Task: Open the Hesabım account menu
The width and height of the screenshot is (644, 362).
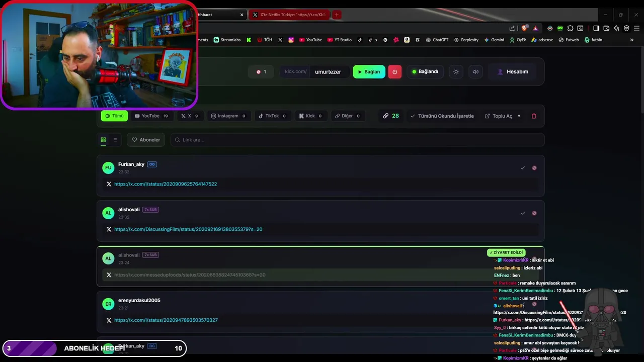Action: pyautogui.click(x=513, y=72)
